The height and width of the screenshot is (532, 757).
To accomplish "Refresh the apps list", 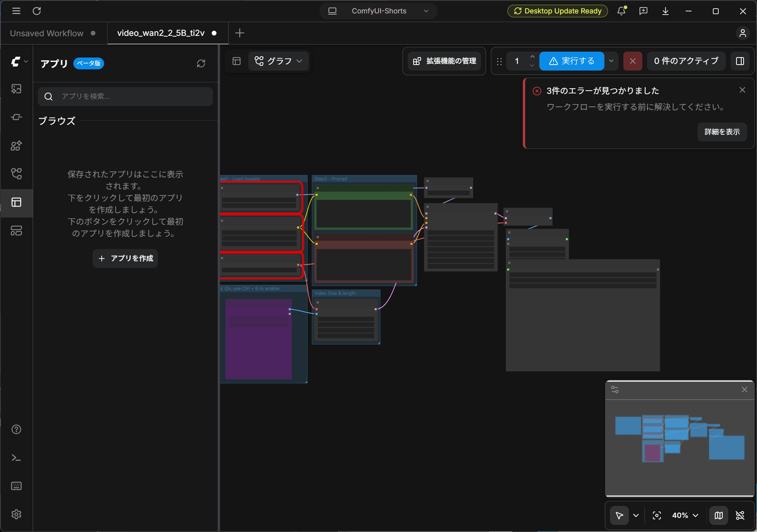I will pyautogui.click(x=201, y=63).
